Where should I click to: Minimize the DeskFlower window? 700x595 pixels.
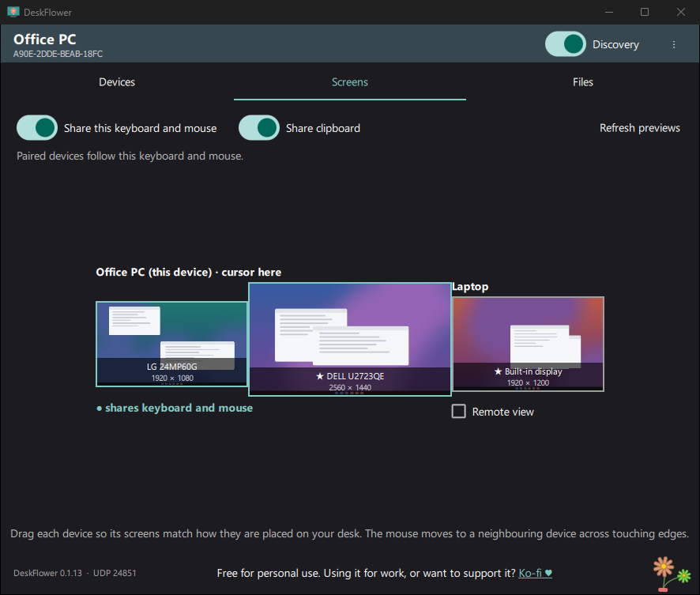[x=609, y=12]
